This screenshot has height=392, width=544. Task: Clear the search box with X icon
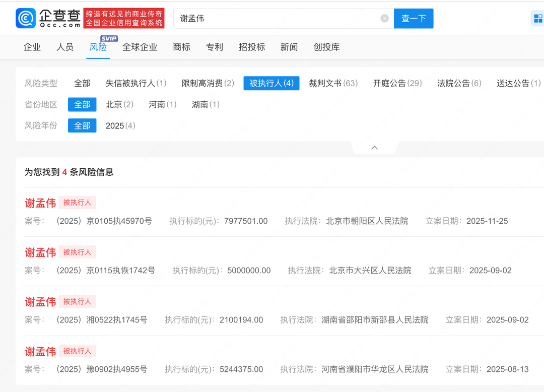(384, 19)
